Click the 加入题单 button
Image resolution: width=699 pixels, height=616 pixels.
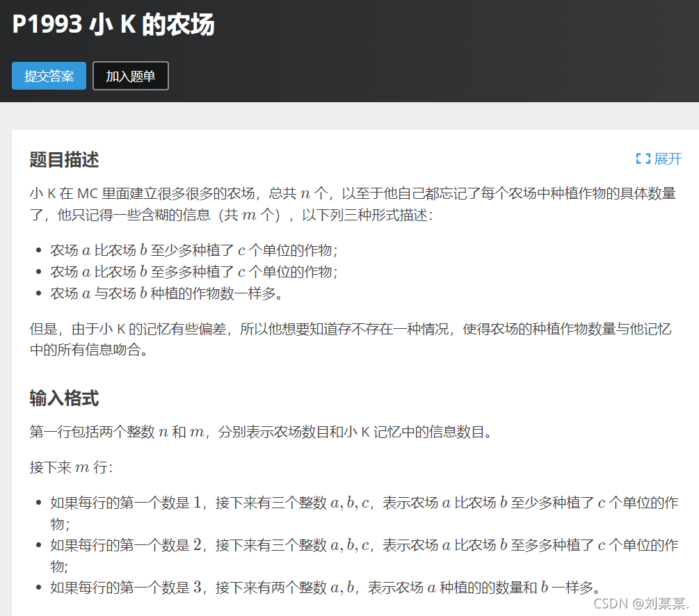[130, 76]
